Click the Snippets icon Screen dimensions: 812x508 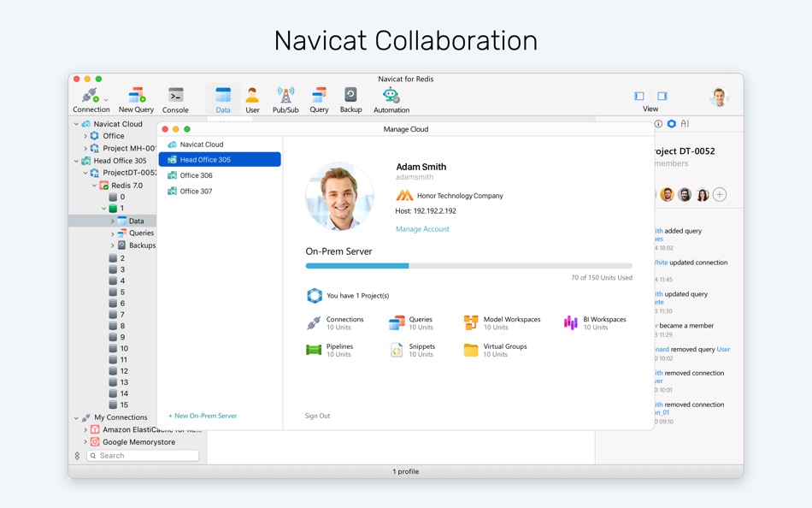396,350
